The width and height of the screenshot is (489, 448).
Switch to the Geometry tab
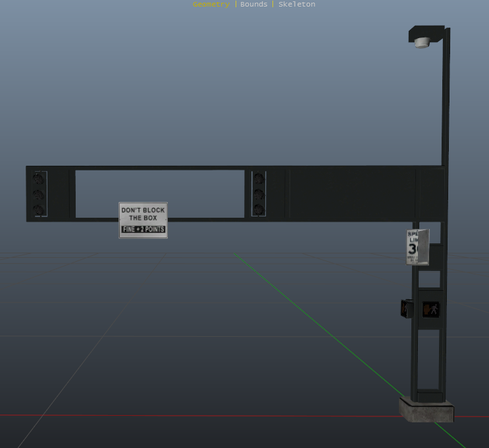point(211,4)
